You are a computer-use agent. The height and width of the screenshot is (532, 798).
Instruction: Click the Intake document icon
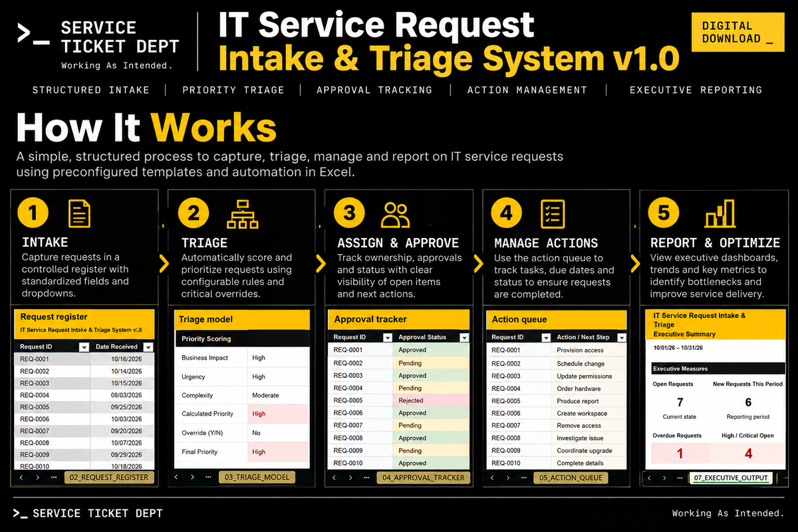tap(79, 214)
